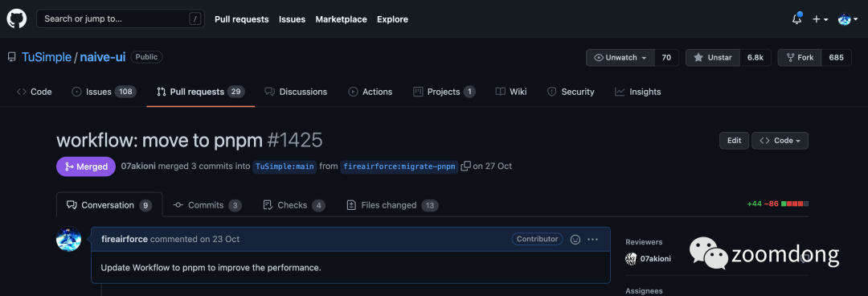Screen dimensions: 868x296
Task: Go to the Explore page
Action: (392, 19)
